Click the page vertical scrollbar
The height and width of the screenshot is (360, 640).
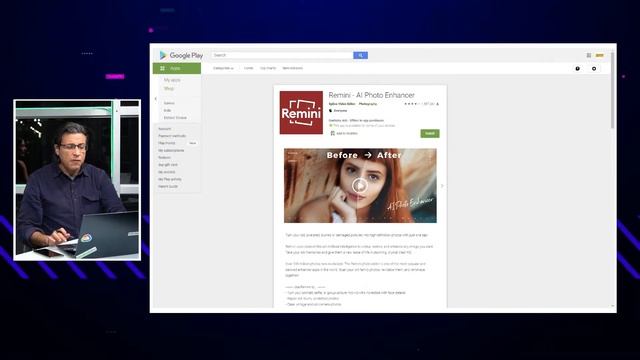click(x=612, y=90)
